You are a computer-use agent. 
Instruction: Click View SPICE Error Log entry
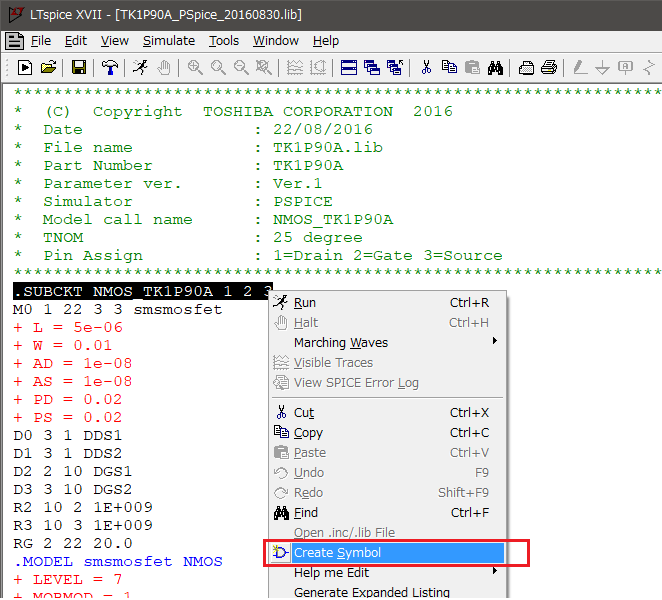pyautogui.click(x=388, y=383)
